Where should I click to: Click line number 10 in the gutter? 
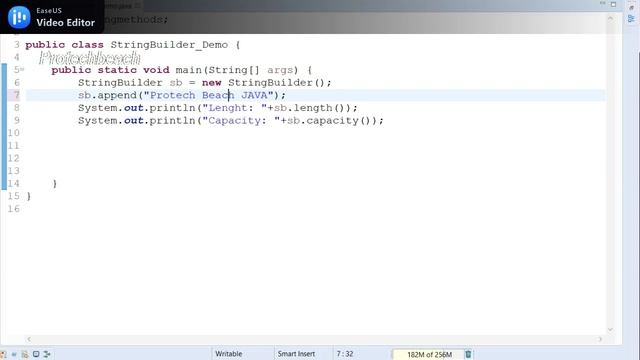pos(13,133)
